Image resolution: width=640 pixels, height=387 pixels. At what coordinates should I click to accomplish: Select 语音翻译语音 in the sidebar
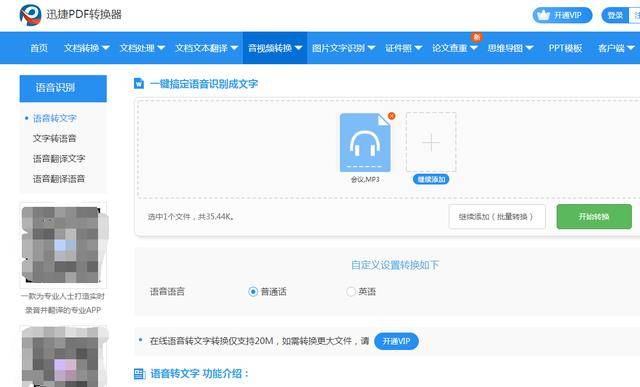59,178
